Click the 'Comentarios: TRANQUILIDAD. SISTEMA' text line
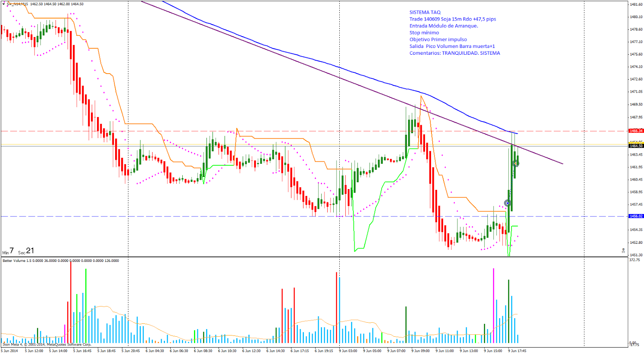The image size is (644, 354). point(454,53)
